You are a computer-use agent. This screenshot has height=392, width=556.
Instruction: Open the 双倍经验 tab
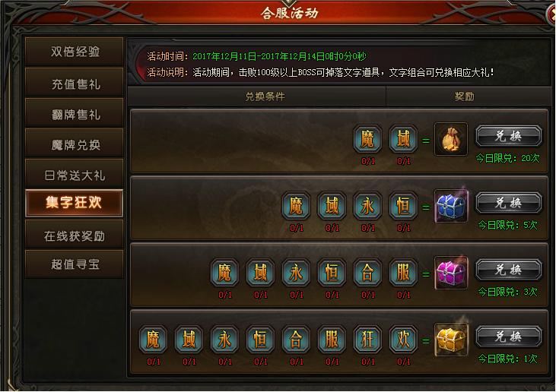click(x=75, y=52)
